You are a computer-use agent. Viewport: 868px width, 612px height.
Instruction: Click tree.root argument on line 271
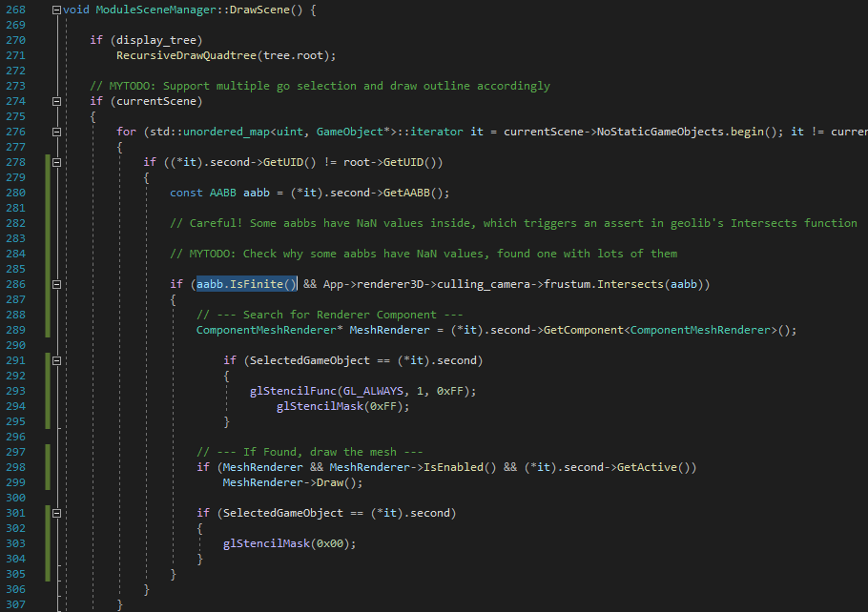point(293,55)
